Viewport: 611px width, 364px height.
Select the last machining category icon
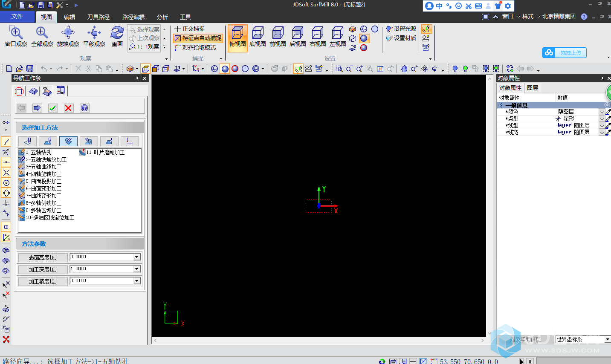click(130, 141)
